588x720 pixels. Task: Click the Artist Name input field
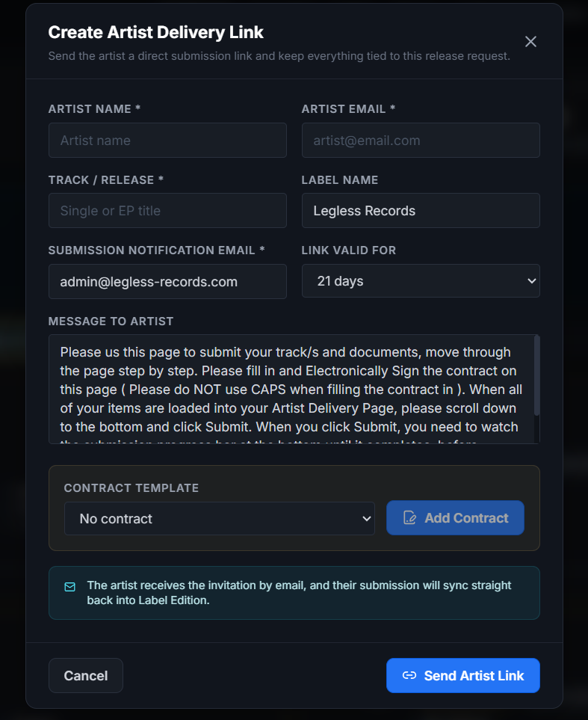[x=167, y=140]
